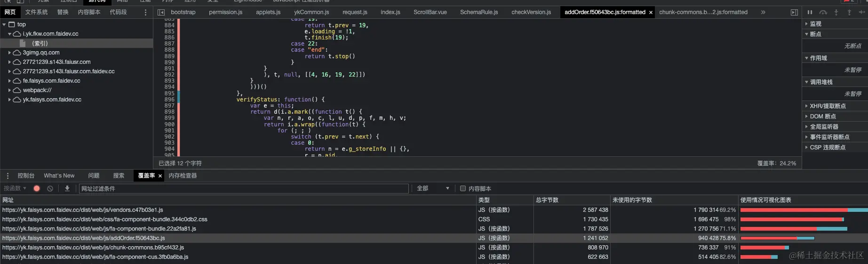Screen dimensions: 868x264
Task: Sort by 未使用的字节数 column header
Action: click(x=674, y=200)
